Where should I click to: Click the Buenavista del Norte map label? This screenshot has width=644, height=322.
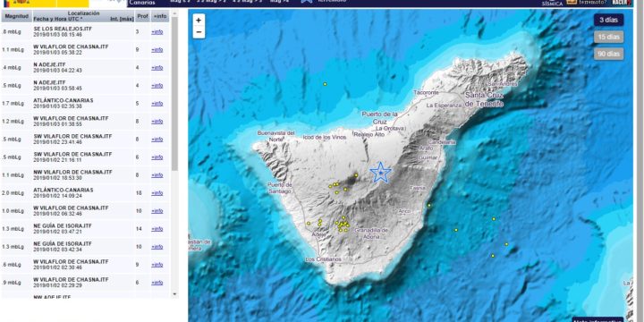[x=276, y=136]
